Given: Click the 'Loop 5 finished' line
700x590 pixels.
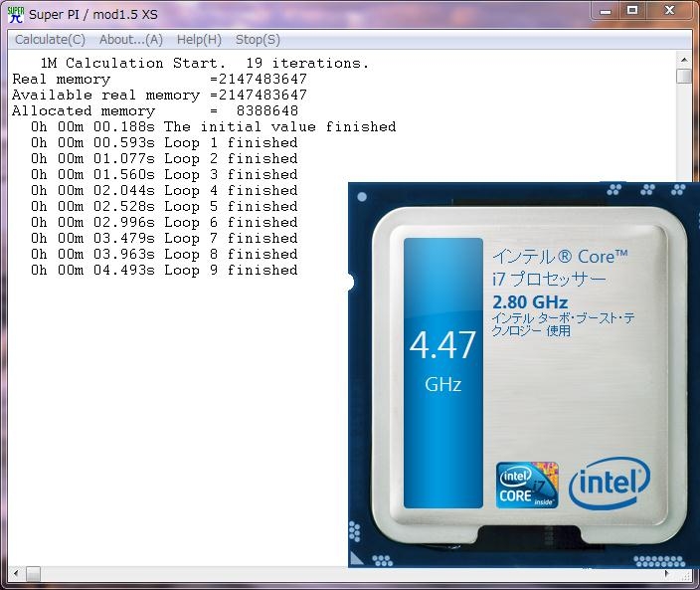Looking at the screenshot, I should click(x=164, y=206).
